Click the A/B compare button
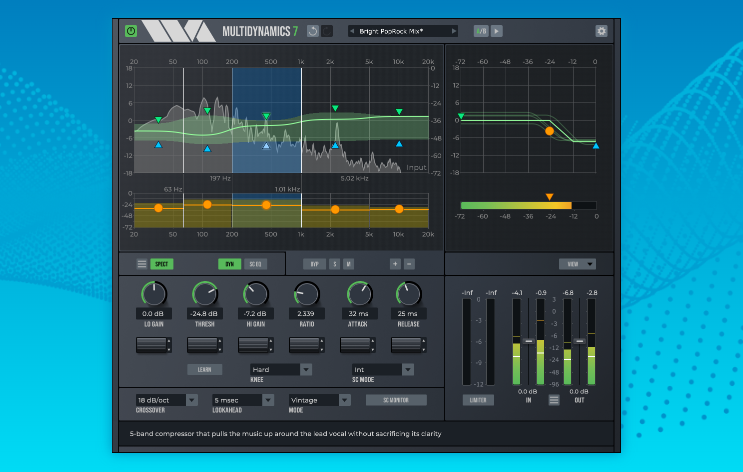 (x=480, y=31)
